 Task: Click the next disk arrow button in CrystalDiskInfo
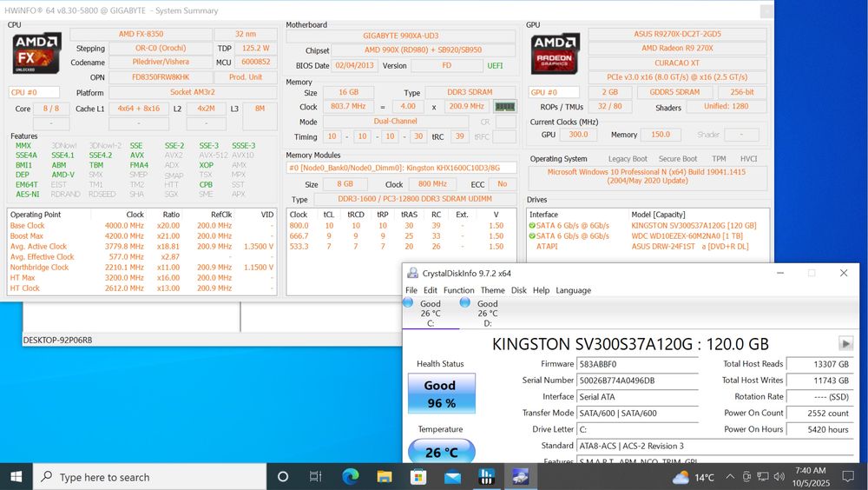845,344
